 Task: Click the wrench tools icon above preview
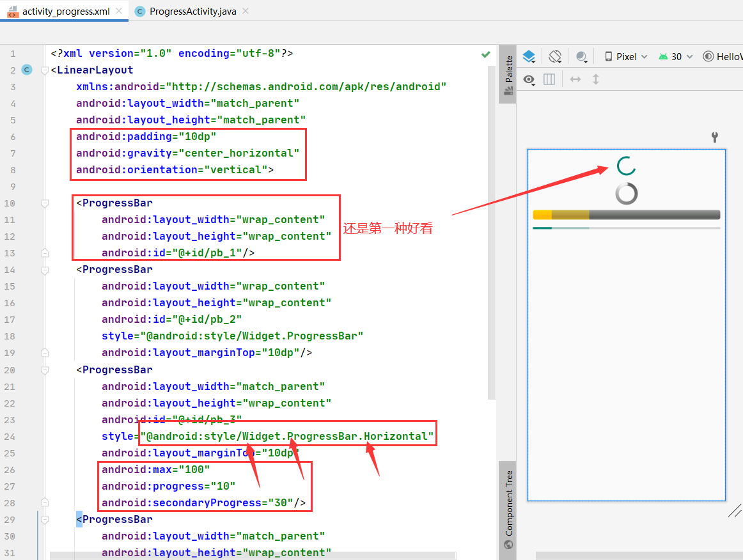715,137
